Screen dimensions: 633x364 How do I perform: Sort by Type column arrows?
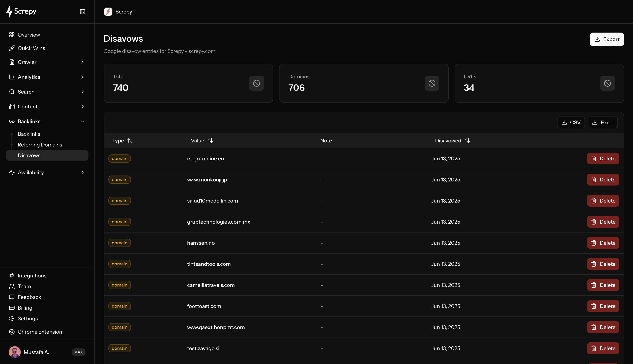[x=130, y=141]
